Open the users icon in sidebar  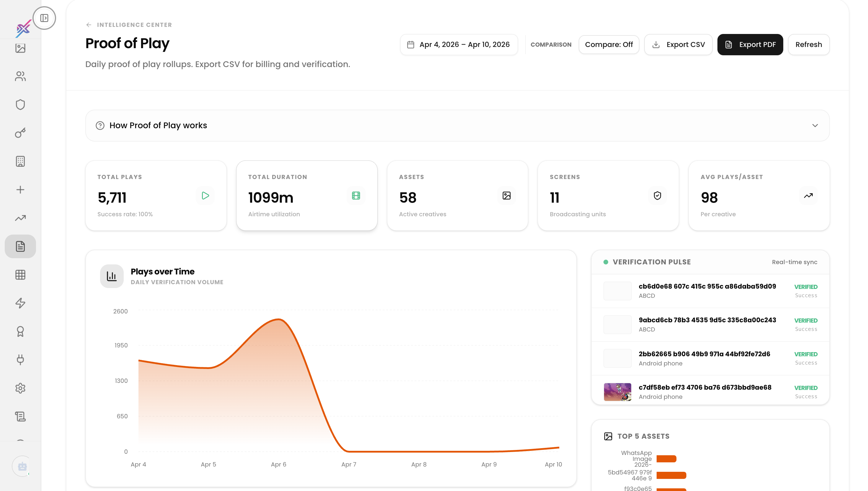coord(20,76)
